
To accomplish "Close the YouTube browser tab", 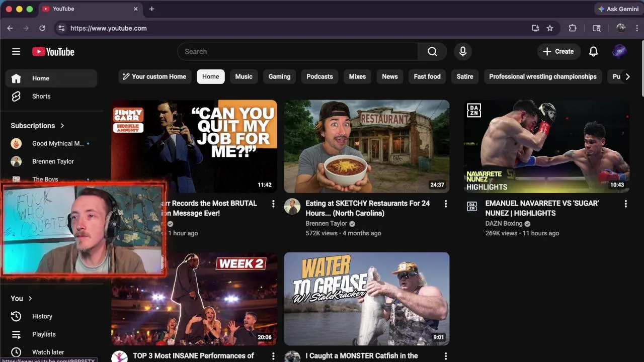I will (x=135, y=9).
